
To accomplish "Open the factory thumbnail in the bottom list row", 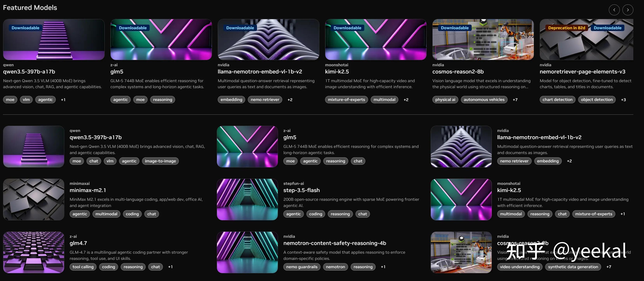I will pyautogui.click(x=461, y=252).
